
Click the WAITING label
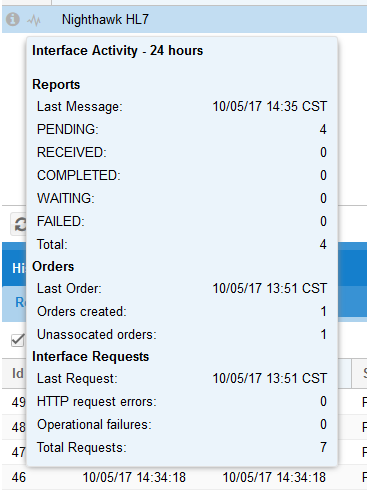click(x=66, y=198)
